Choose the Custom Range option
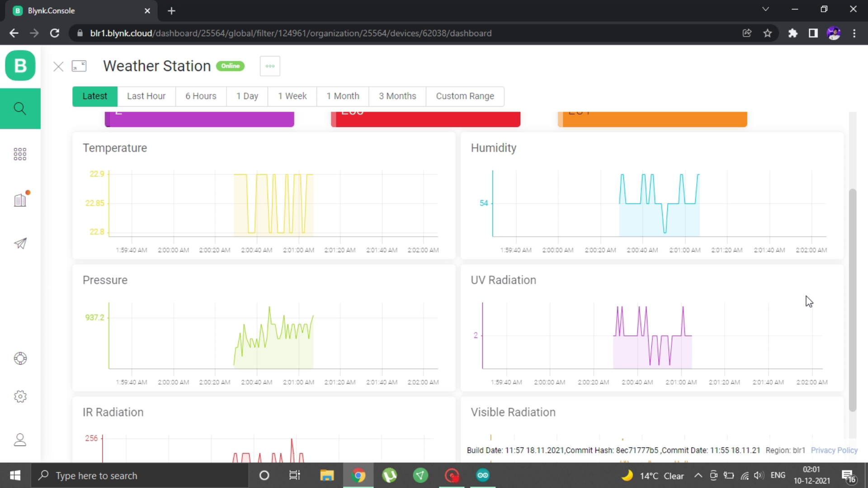This screenshot has width=868, height=488. 465,96
